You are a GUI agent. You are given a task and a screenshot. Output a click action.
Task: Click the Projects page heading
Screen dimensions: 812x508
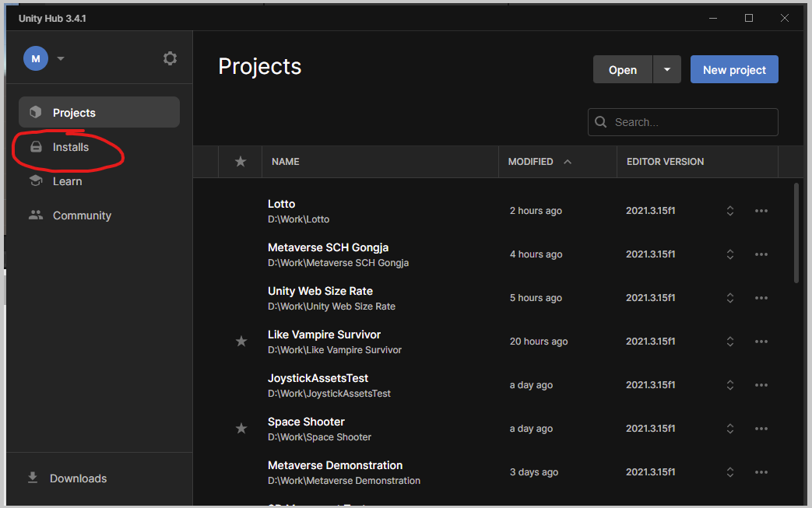pyautogui.click(x=259, y=67)
